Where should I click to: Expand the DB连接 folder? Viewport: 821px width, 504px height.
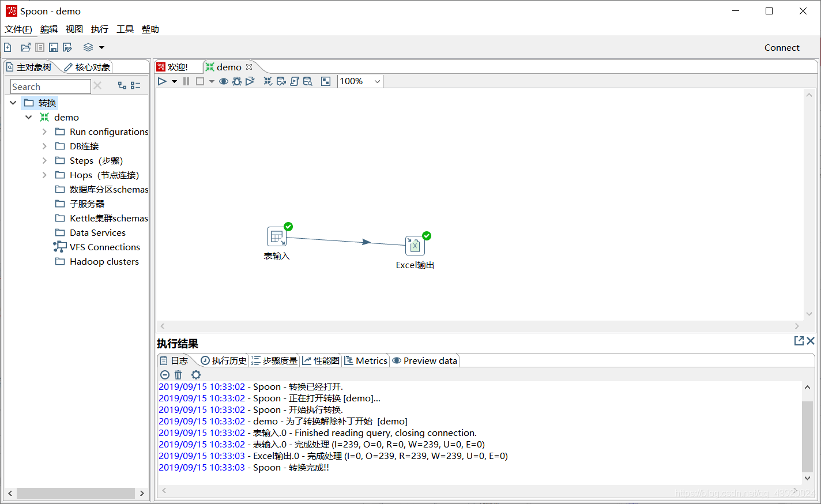[x=44, y=146]
